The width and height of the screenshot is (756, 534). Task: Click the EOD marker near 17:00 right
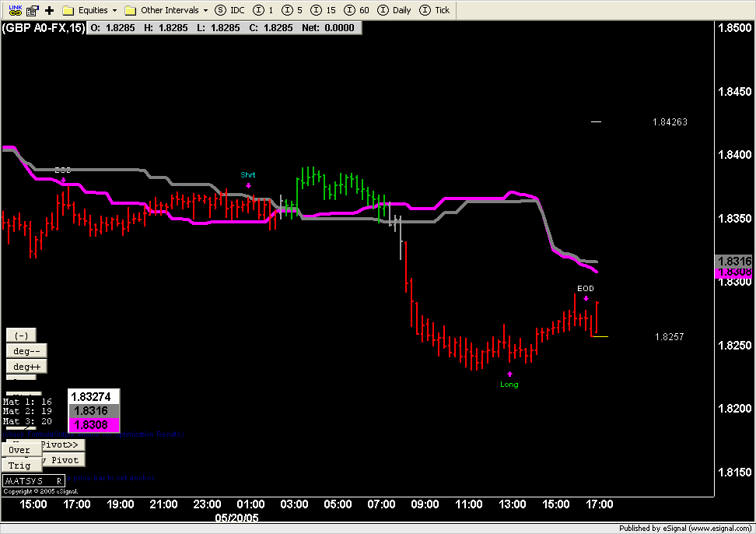(586, 289)
